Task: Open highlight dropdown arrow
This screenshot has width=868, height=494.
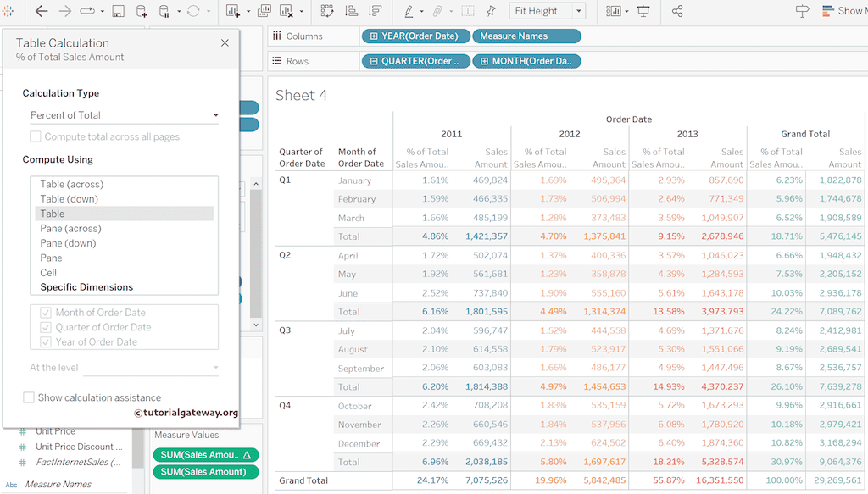Action: coord(422,11)
